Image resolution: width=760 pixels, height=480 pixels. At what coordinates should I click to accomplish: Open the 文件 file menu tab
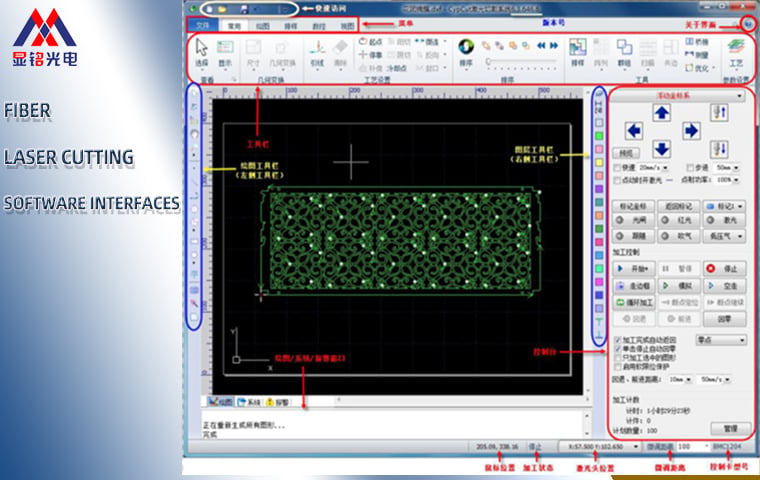point(202,26)
